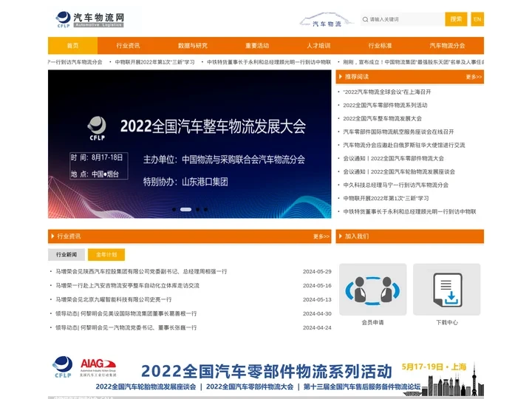Open news 马增荣会见北京九曜智能科技
The width and height of the screenshot is (532, 399).
114,299
